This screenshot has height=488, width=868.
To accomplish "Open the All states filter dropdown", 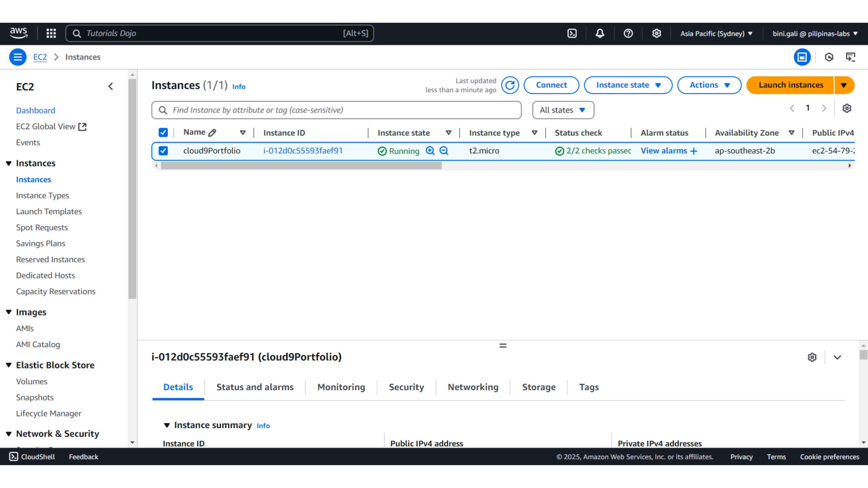I will point(563,110).
